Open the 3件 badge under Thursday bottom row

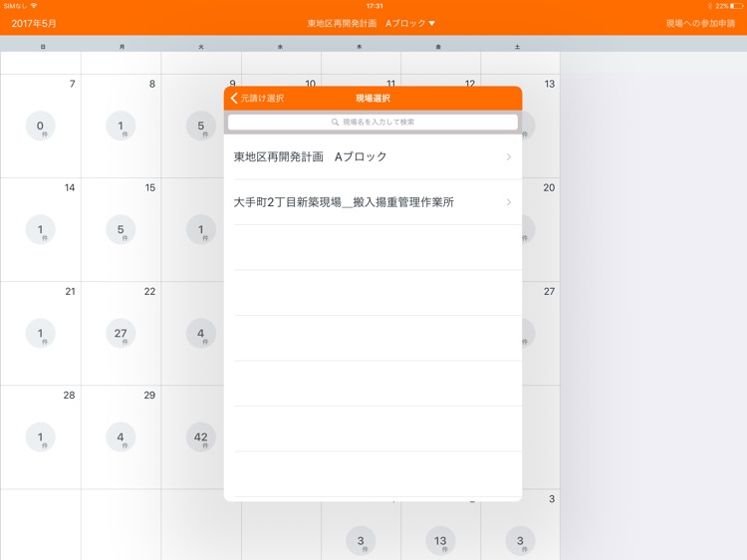[362, 541]
